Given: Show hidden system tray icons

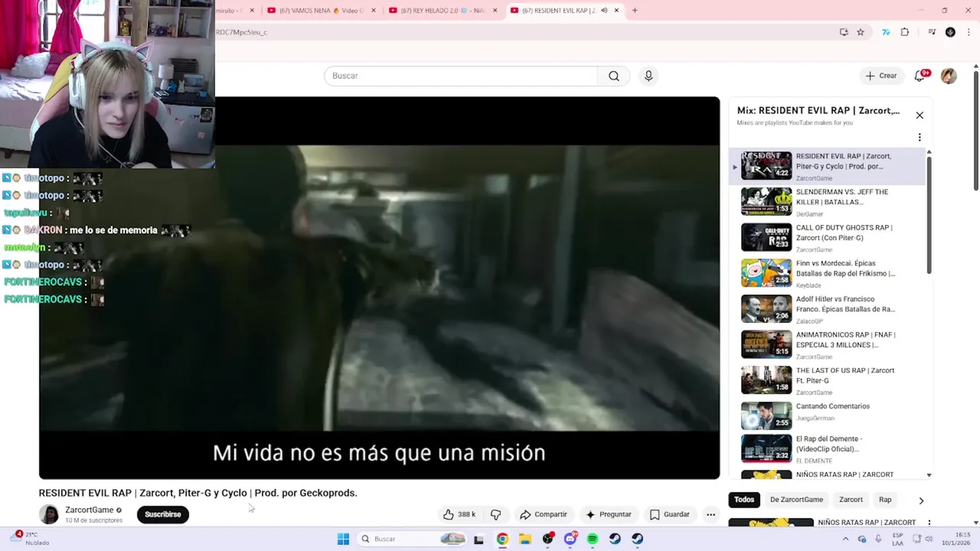Looking at the screenshot, I should [x=846, y=539].
